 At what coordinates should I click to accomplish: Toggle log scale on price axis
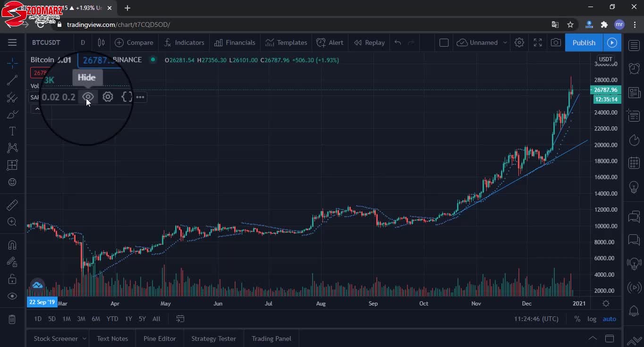pos(592,319)
